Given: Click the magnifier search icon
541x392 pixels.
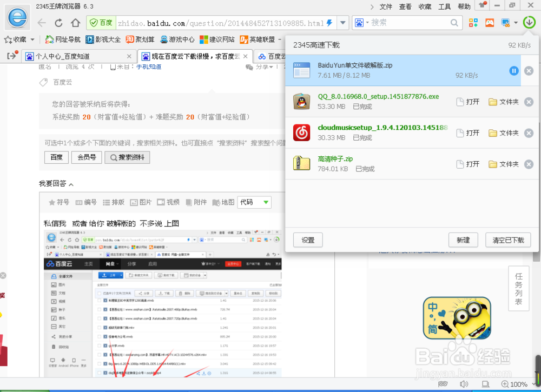Looking at the screenshot, I should [454, 23].
